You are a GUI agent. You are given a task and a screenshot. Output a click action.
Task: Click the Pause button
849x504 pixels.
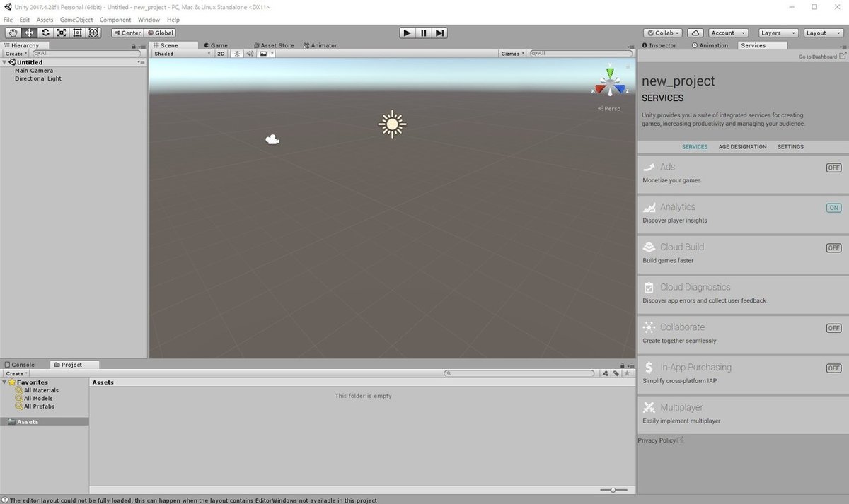click(x=423, y=33)
